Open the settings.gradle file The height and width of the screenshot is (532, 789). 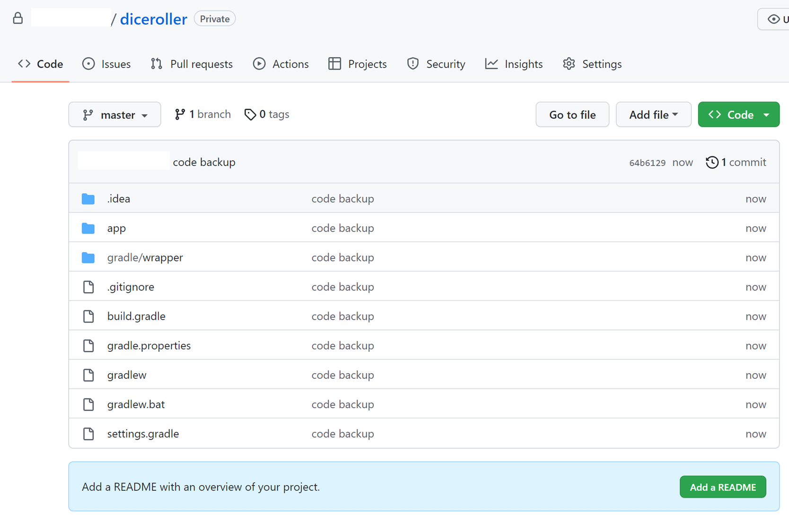[143, 433]
